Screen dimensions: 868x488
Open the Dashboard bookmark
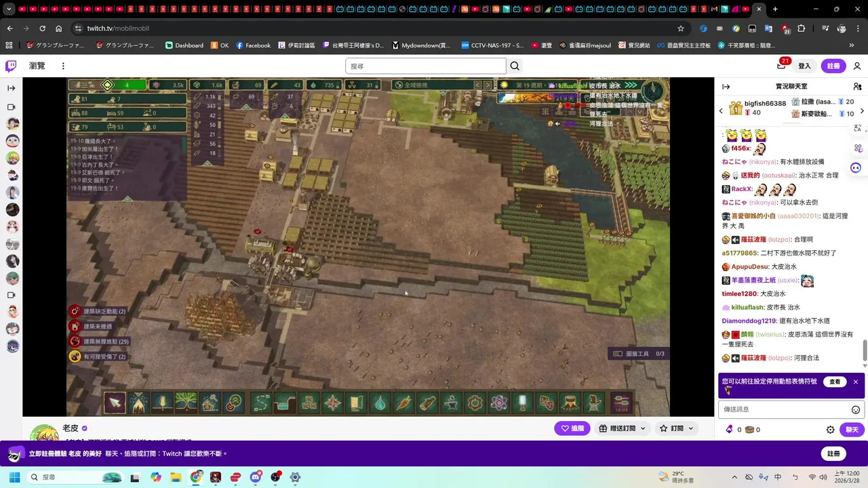pos(184,45)
